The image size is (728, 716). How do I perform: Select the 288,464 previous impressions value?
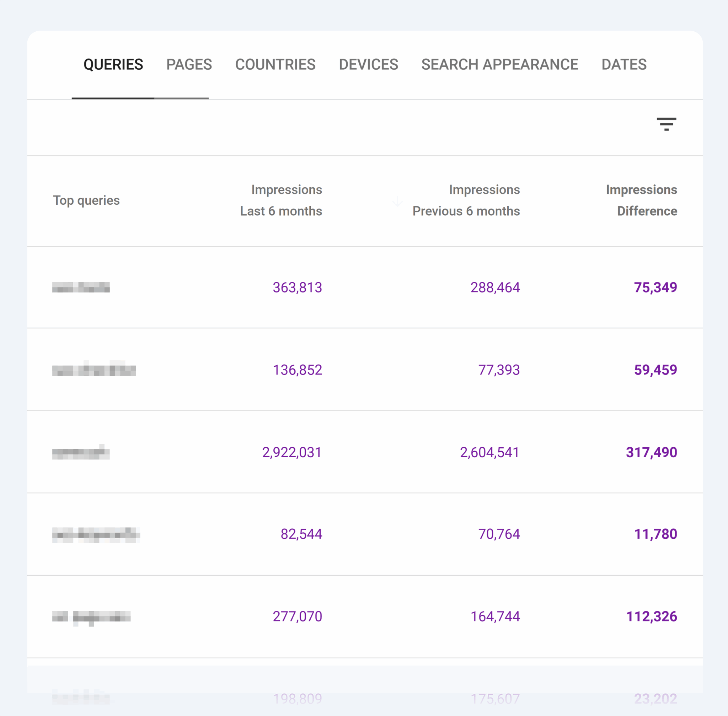495,287
